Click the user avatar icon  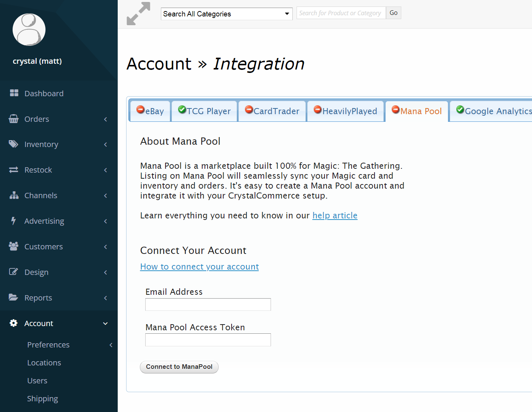coord(29,30)
